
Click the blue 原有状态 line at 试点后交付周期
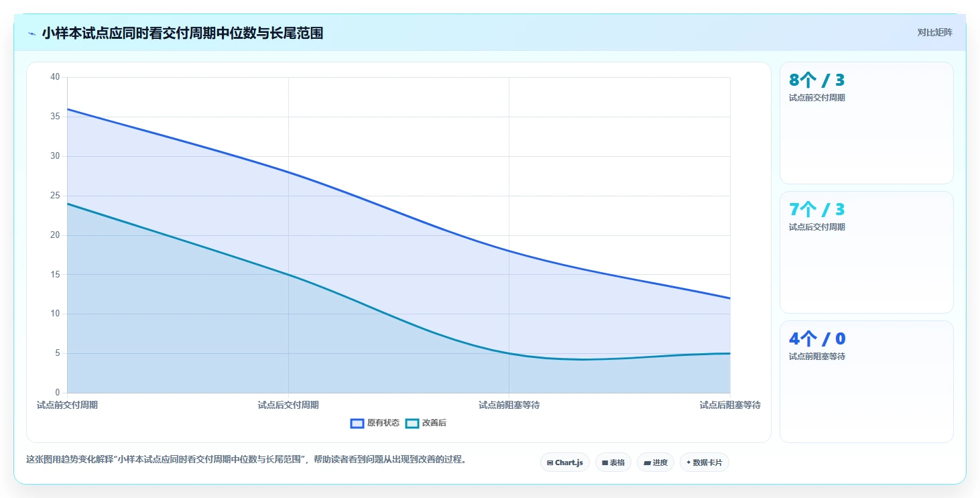tap(288, 172)
